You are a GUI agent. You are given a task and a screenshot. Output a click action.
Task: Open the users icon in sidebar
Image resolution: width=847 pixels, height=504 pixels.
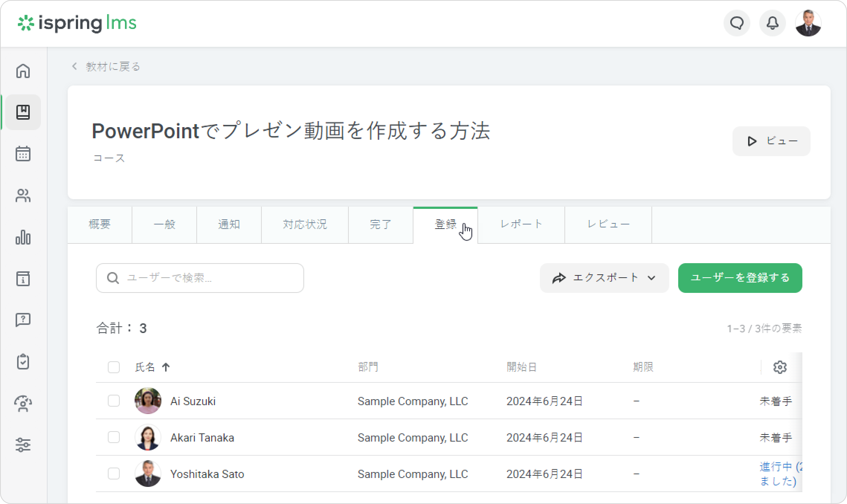[x=23, y=196]
